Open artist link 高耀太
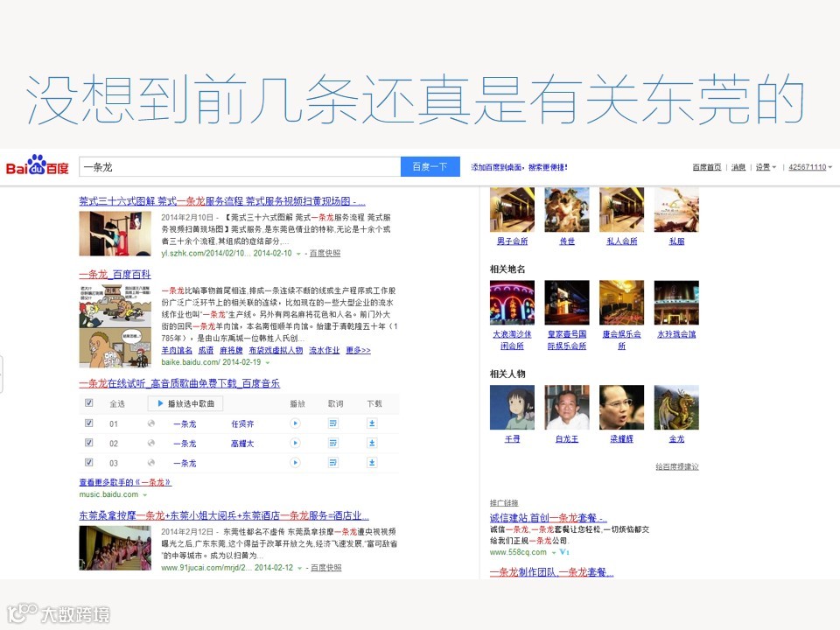Image resolution: width=840 pixels, height=630 pixels. coord(242,444)
